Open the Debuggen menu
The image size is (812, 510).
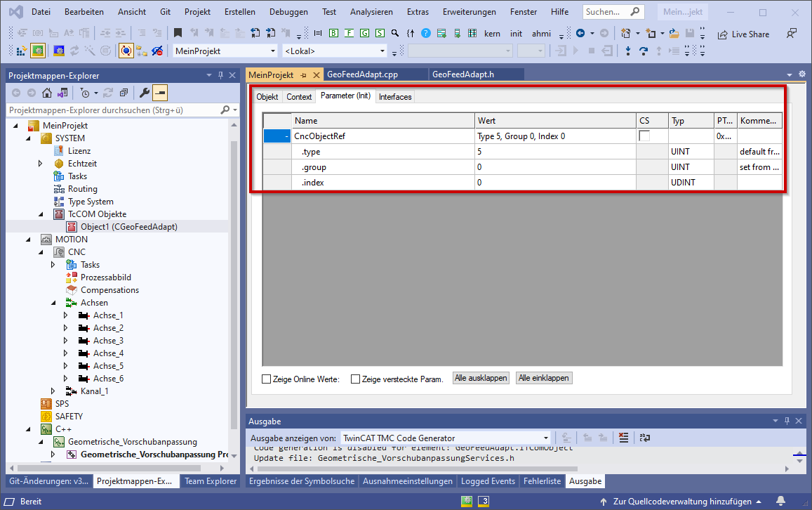point(288,11)
